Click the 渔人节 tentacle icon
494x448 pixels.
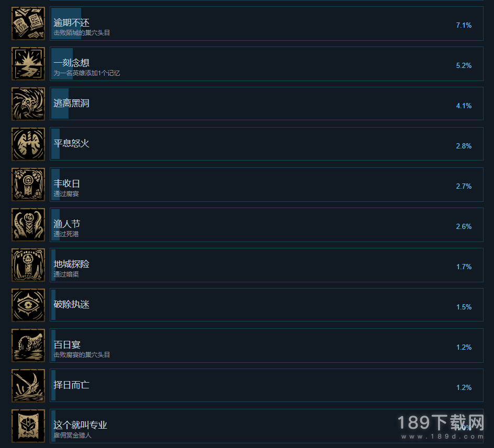pyautogui.click(x=28, y=225)
